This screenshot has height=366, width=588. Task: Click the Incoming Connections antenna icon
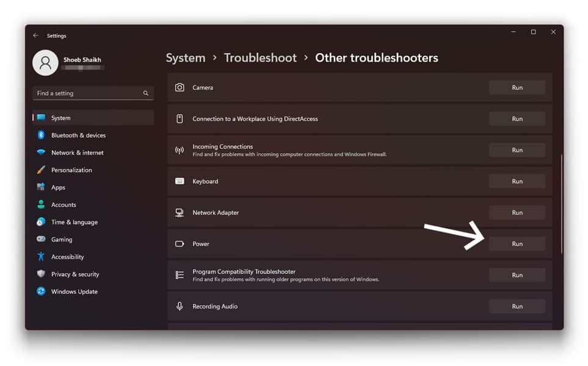point(180,150)
